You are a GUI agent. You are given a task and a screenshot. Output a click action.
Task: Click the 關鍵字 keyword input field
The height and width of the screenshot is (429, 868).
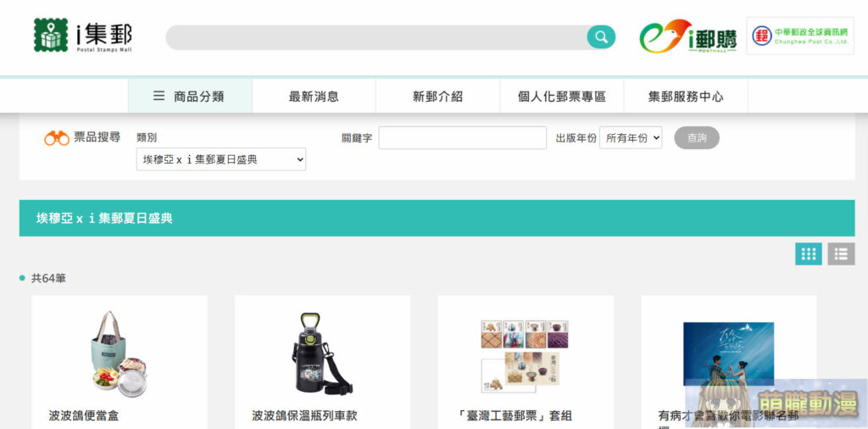462,138
